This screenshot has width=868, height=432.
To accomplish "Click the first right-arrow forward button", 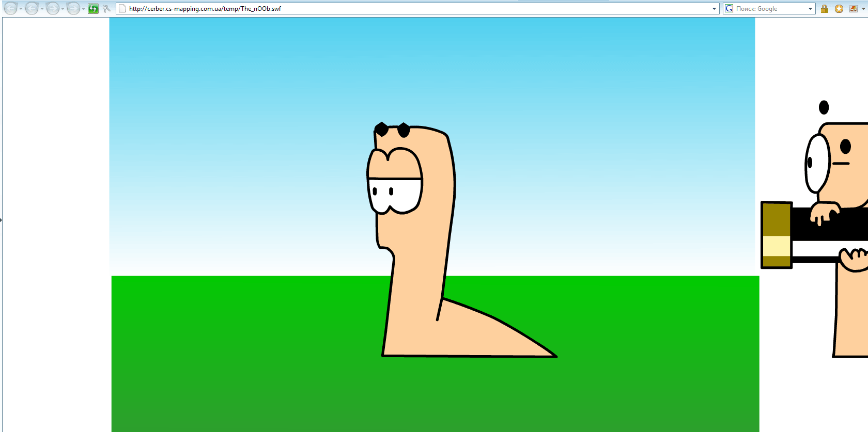I will pos(52,8).
